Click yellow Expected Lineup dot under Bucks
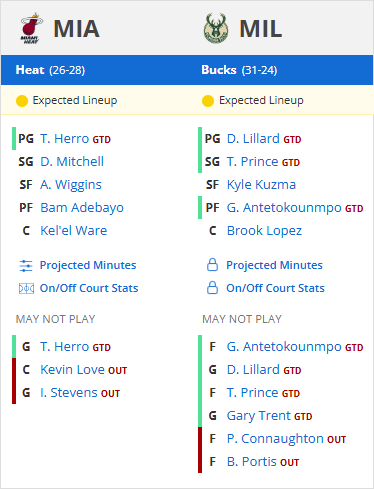 coord(208,101)
